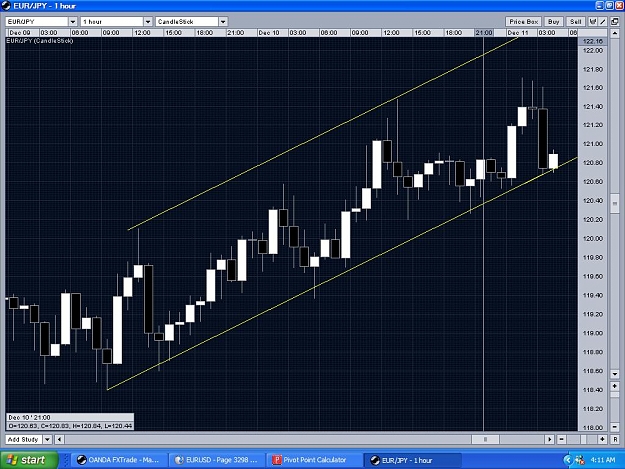Select the trend line drawing tool
This screenshot has width=625, height=469.
603,22
